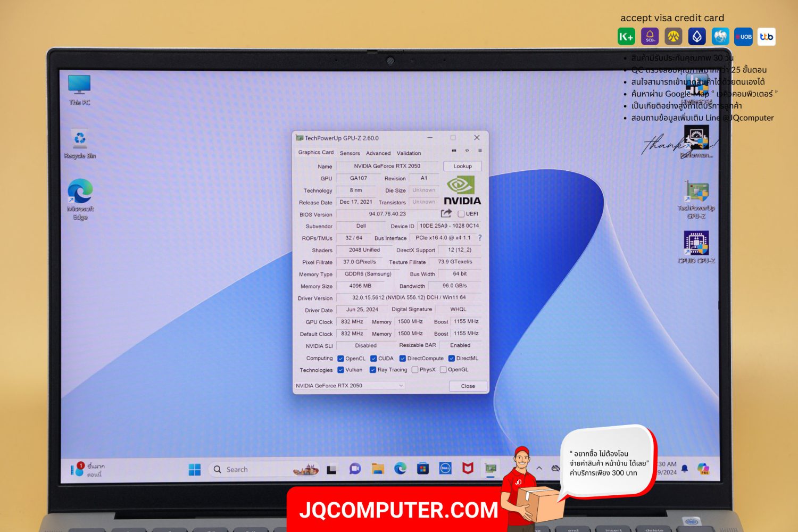Click the Driver Version value field
The width and height of the screenshot is (798, 532).
click(x=409, y=297)
